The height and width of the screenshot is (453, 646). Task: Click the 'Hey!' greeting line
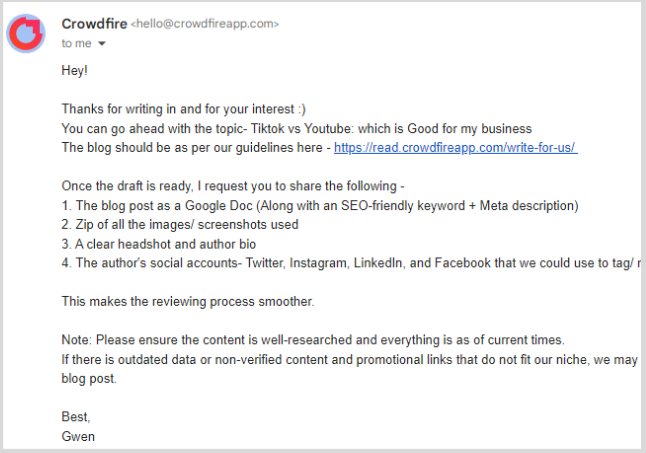pos(75,70)
